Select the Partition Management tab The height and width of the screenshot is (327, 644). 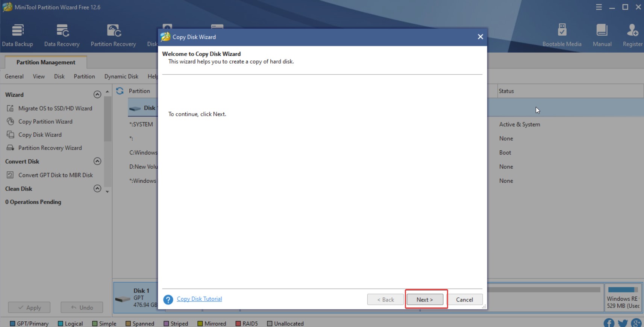(x=46, y=62)
